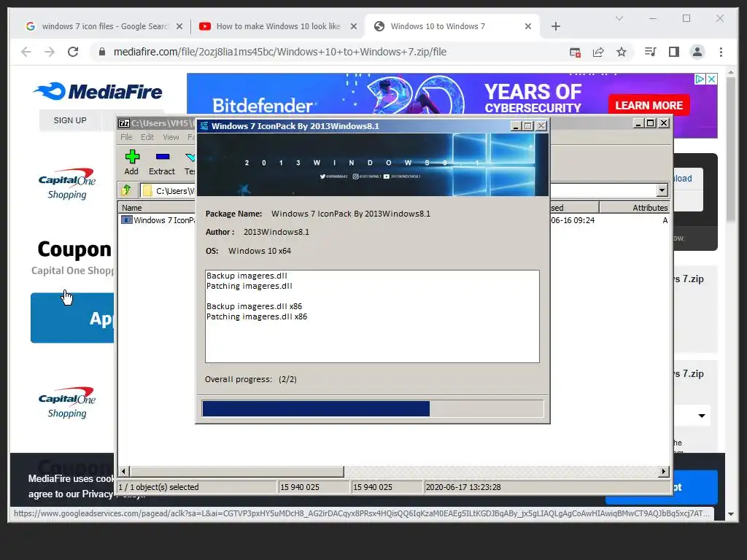Open a new Chrome tab

[x=555, y=26]
